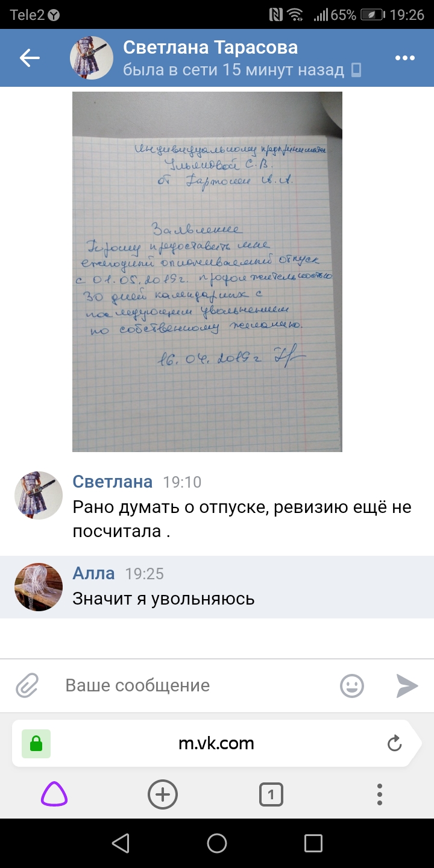434x868 pixels.
Task: Reload page with refresh icon
Action: click(x=394, y=743)
